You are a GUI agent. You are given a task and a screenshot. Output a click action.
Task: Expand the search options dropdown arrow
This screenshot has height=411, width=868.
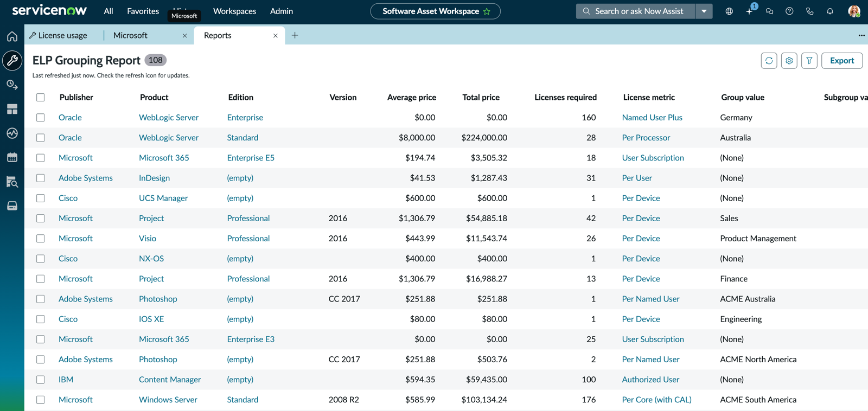704,11
